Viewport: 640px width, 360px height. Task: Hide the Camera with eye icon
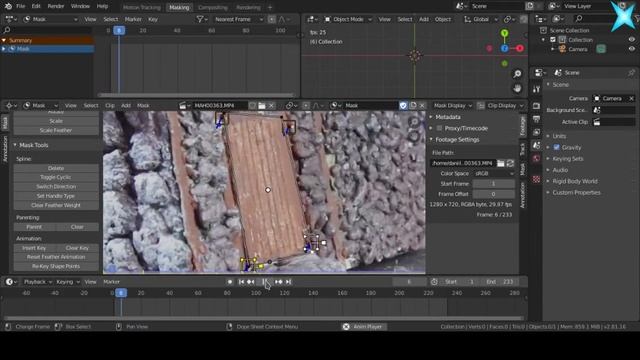[631, 49]
